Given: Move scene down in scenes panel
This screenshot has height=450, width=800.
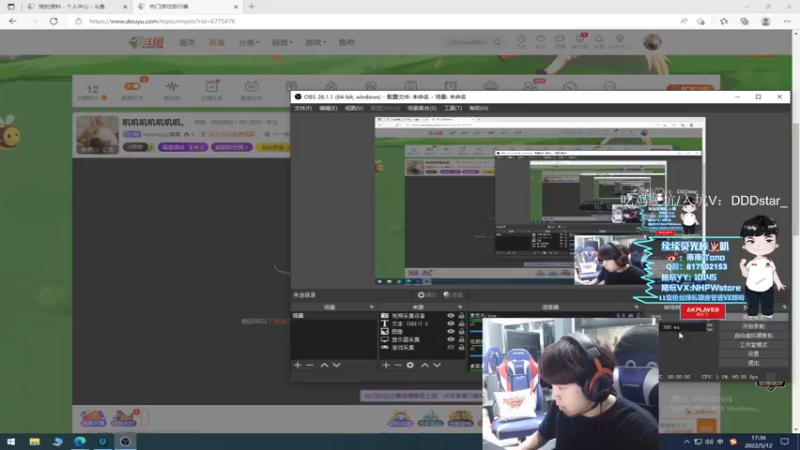Looking at the screenshot, I should point(336,365).
